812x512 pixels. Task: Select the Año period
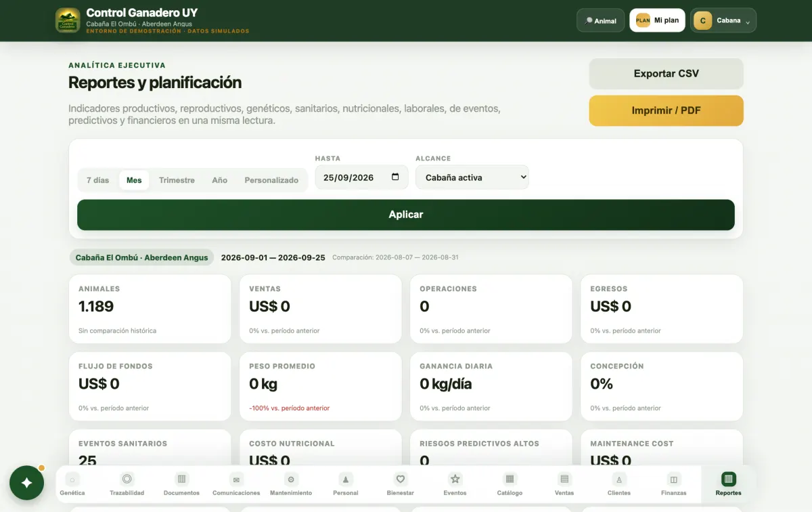point(219,180)
